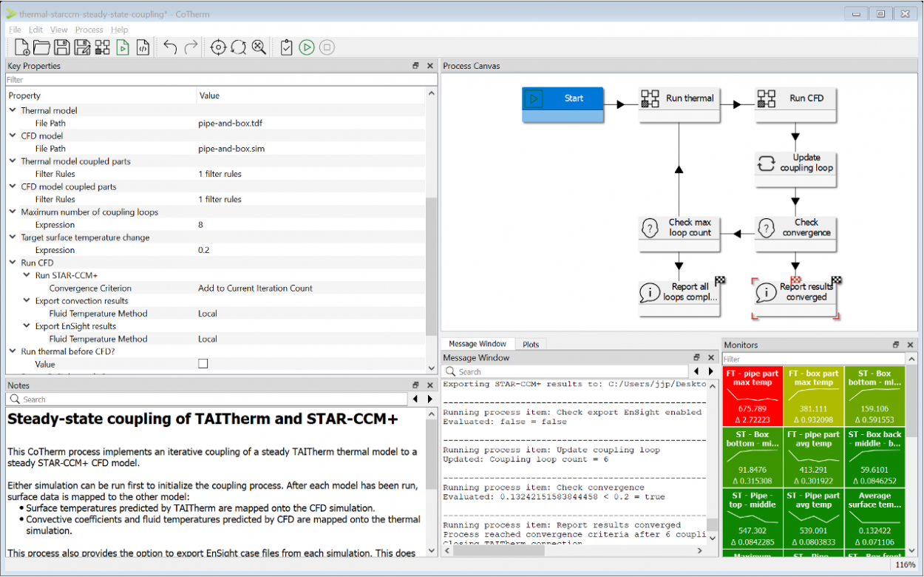Viewport: 924px width, 577px height.
Task: Select the pipe-and-box.tdf file path value
Action: (230, 124)
